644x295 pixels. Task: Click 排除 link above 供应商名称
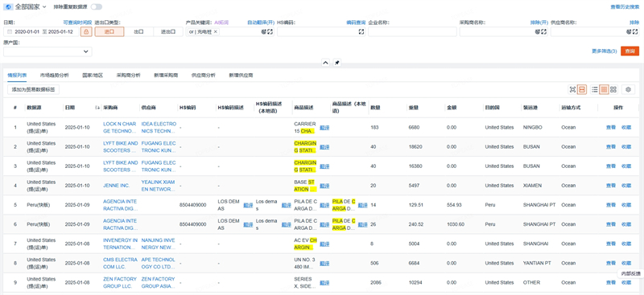click(x=634, y=23)
